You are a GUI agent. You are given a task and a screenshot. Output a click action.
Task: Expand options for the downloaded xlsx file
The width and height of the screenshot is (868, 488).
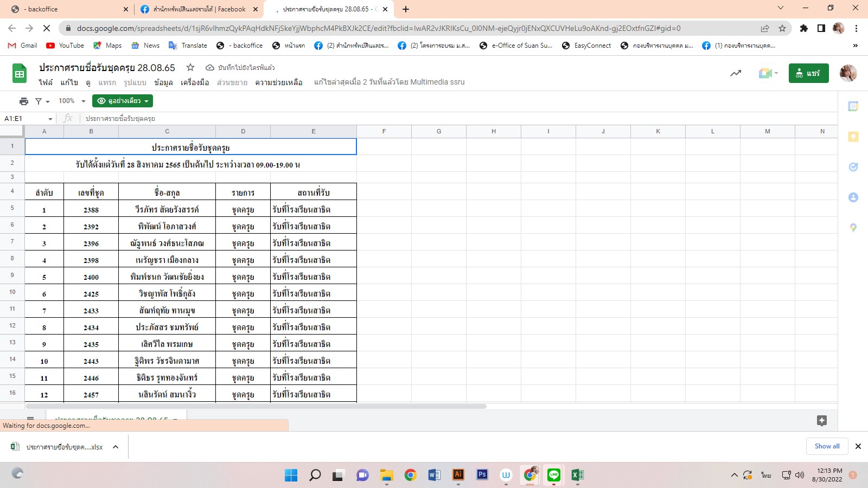click(116, 447)
